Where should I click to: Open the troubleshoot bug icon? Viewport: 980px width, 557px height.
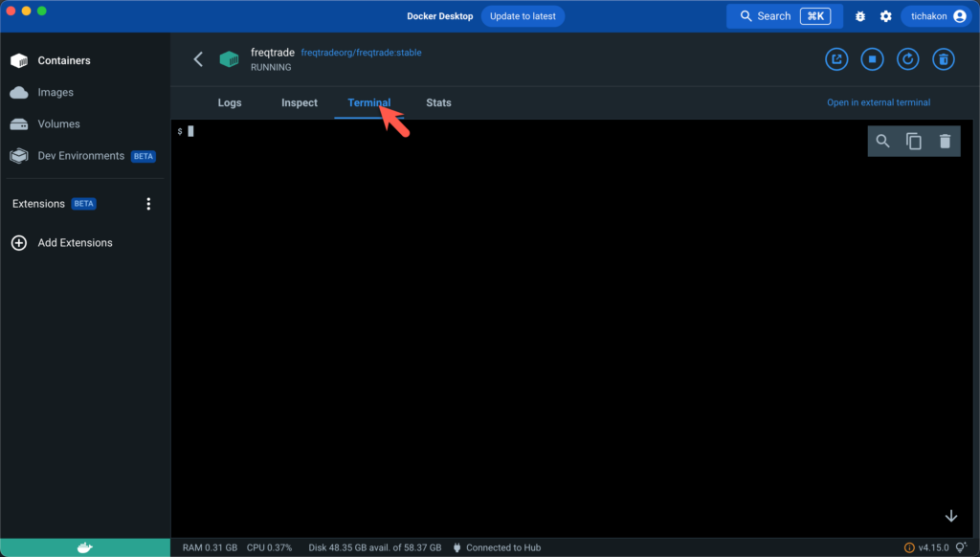coord(860,16)
